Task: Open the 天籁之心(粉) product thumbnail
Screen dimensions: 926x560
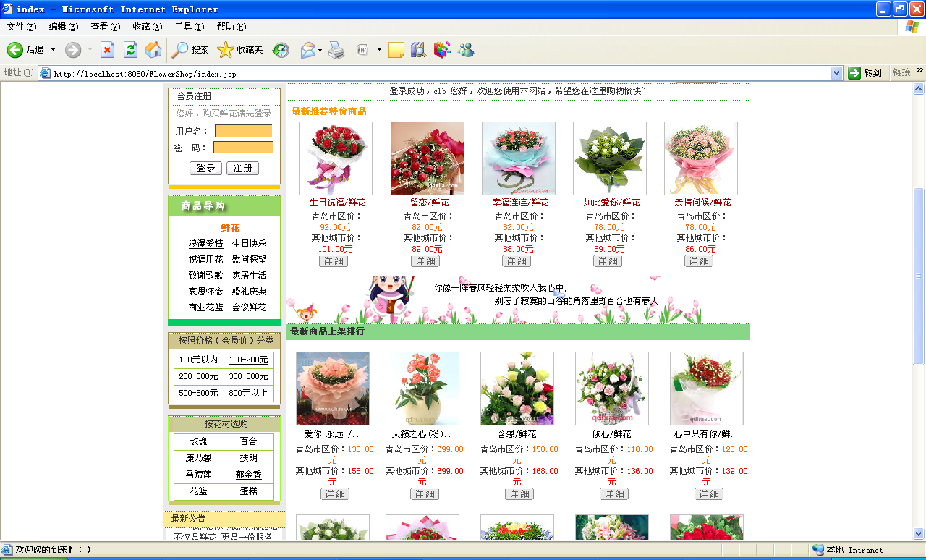Action: tap(422, 389)
